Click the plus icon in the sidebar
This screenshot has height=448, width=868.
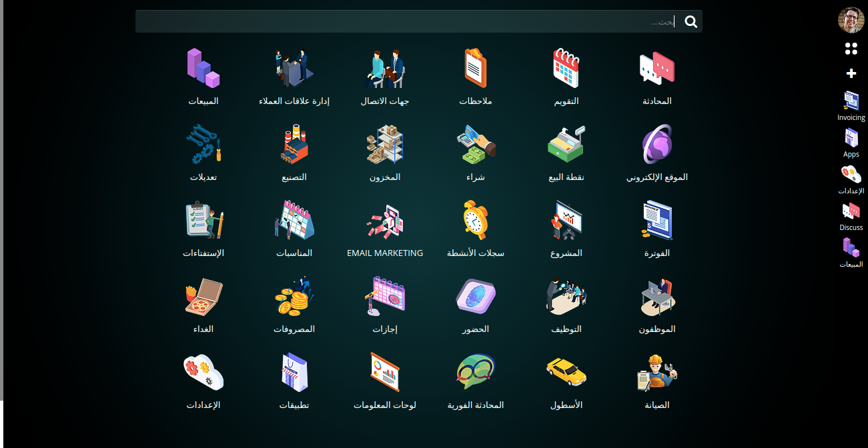pyautogui.click(x=851, y=73)
